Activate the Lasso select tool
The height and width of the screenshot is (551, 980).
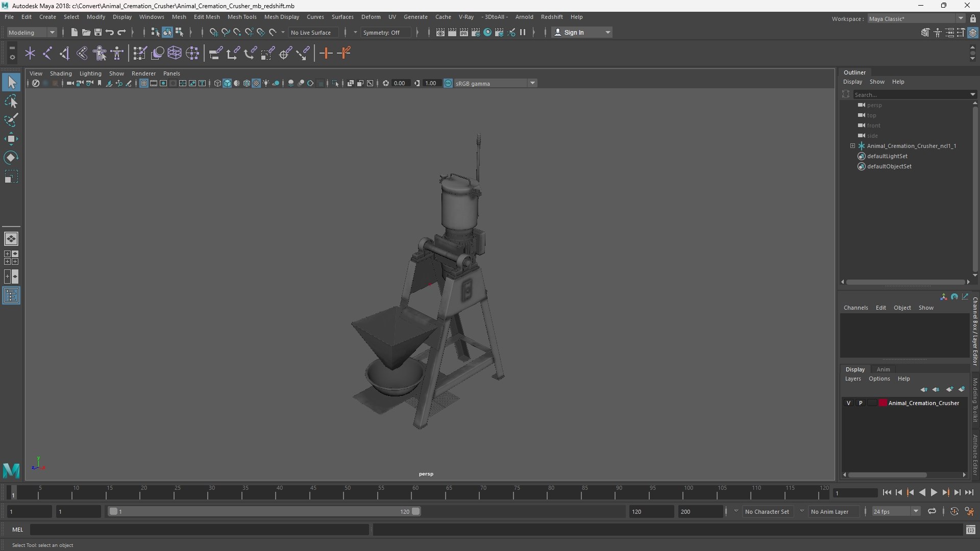pyautogui.click(x=11, y=101)
